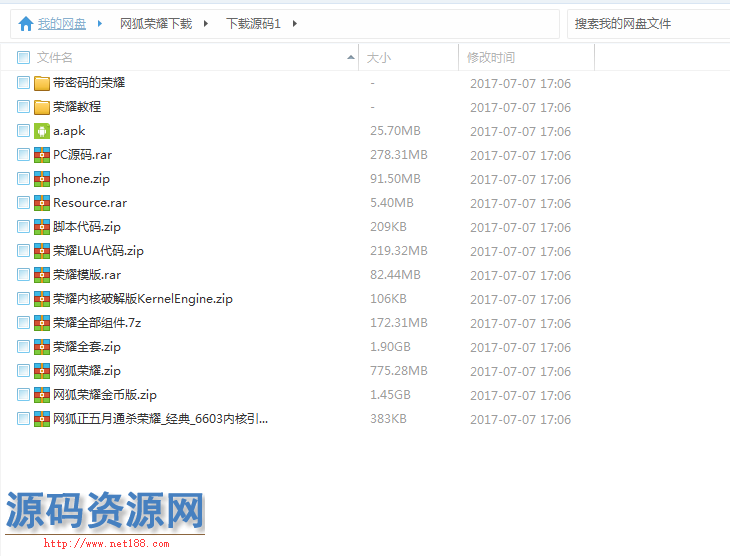Select the file name 脚本代码.zip
This screenshot has height=556, width=730.
pos(87,227)
